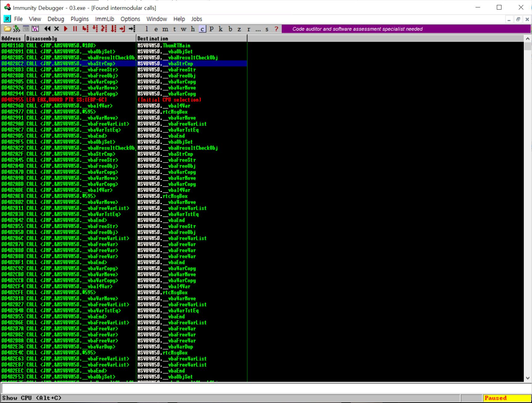Show Threads with 't' button

point(175,29)
